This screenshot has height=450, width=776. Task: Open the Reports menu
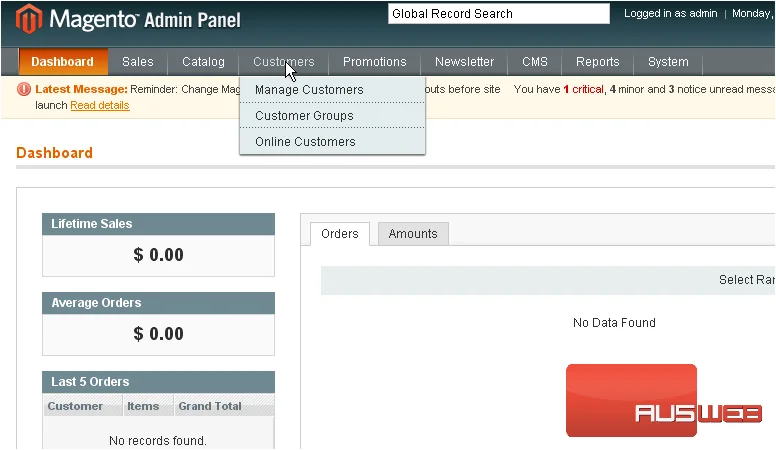pos(597,62)
